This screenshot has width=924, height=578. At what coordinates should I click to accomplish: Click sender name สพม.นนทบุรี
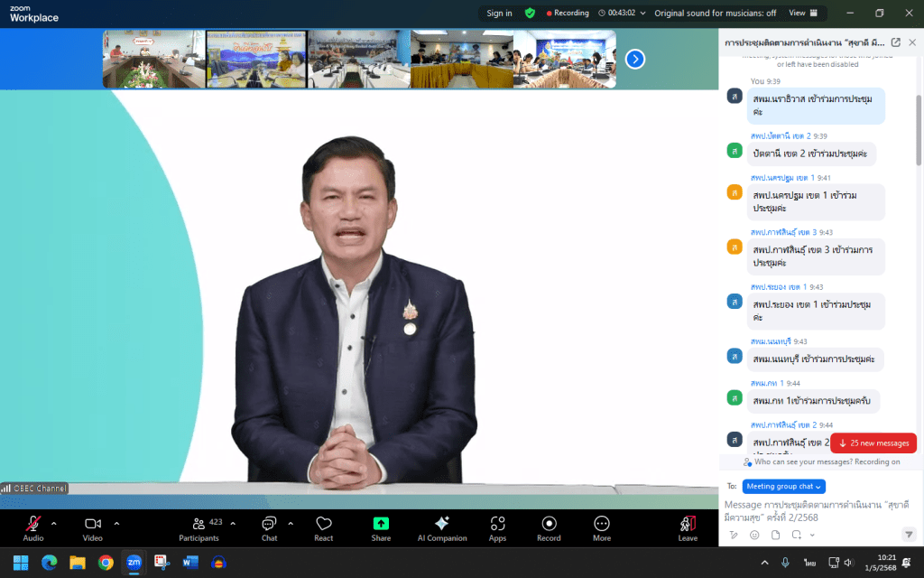(x=771, y=341)
